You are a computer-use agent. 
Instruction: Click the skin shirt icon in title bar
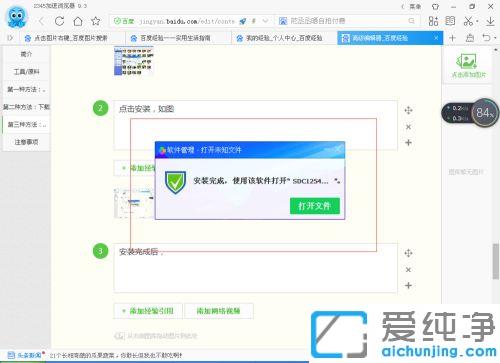pyautogui.click(x=435, y=6)
